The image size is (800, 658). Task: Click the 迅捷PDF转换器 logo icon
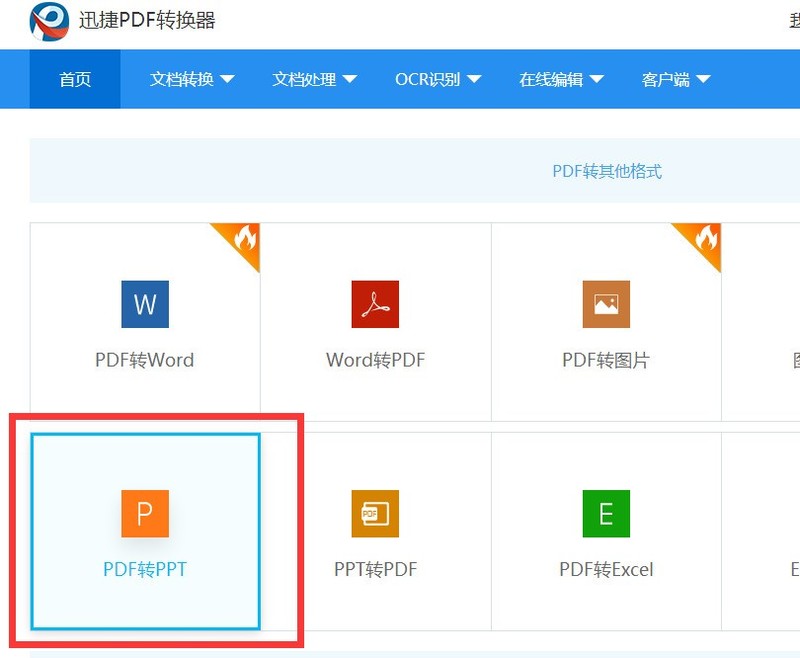(x=49, y=21)
